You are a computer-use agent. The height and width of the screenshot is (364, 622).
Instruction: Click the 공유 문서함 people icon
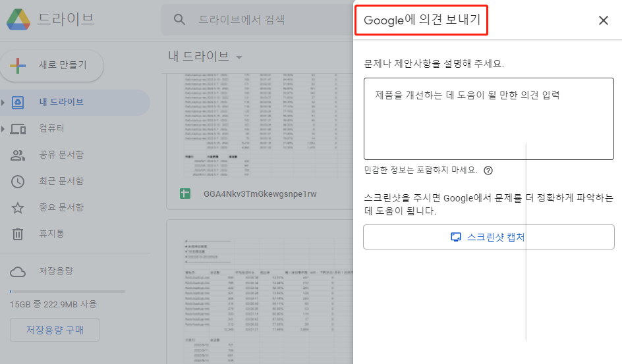pos(18,155)
